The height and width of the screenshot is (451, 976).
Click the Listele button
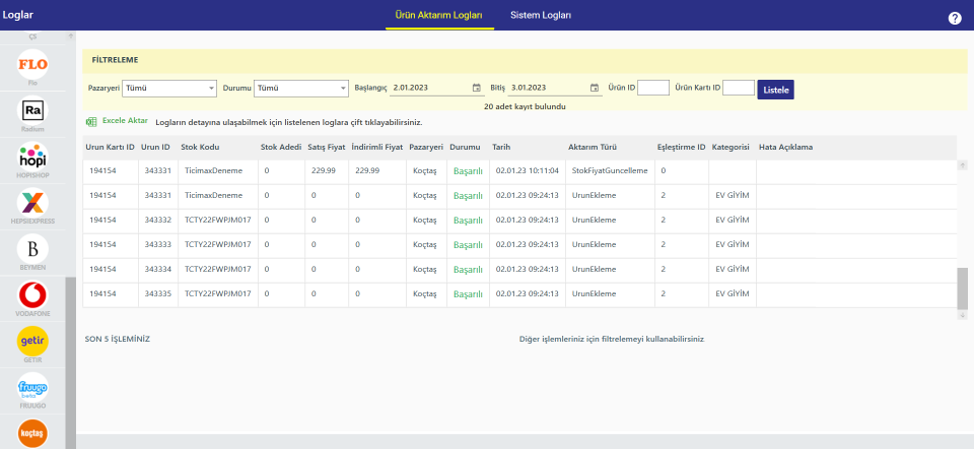click(776, 90)
